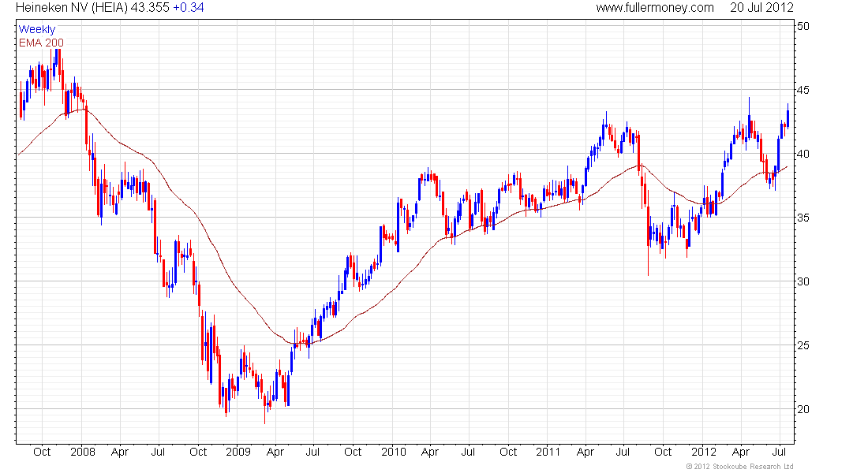Image resolution: width=868 pixels, height=473 pixels.
Task: Click the 20 price axis label
Action: pyautogui.click(x=803, y=409)
